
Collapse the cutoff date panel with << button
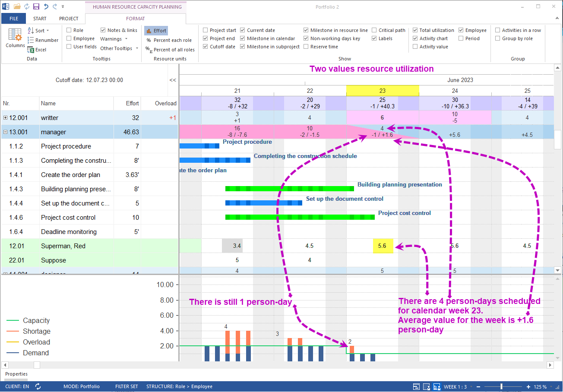point(173,80)
